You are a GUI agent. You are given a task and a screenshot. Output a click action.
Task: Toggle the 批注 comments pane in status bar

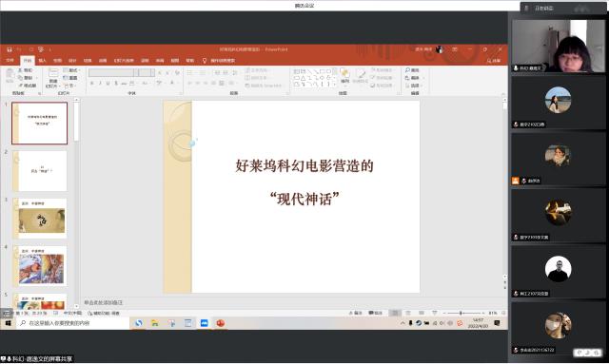click(375, 313)
